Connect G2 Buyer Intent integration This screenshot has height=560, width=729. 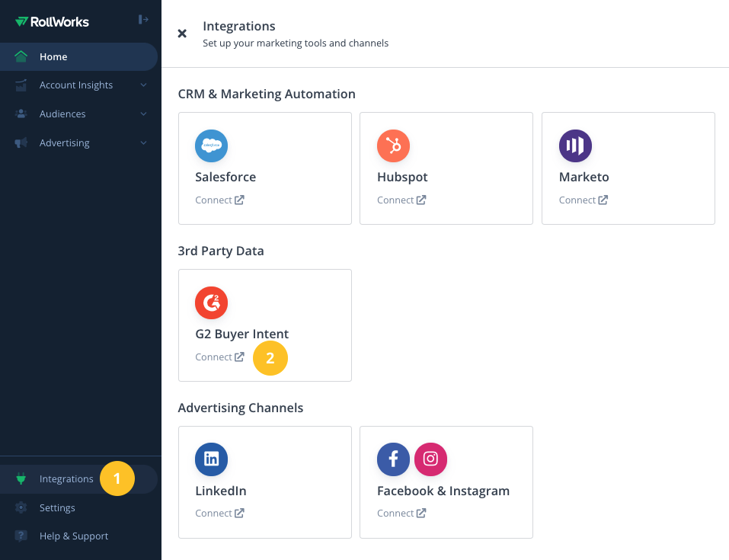point(219,357)
